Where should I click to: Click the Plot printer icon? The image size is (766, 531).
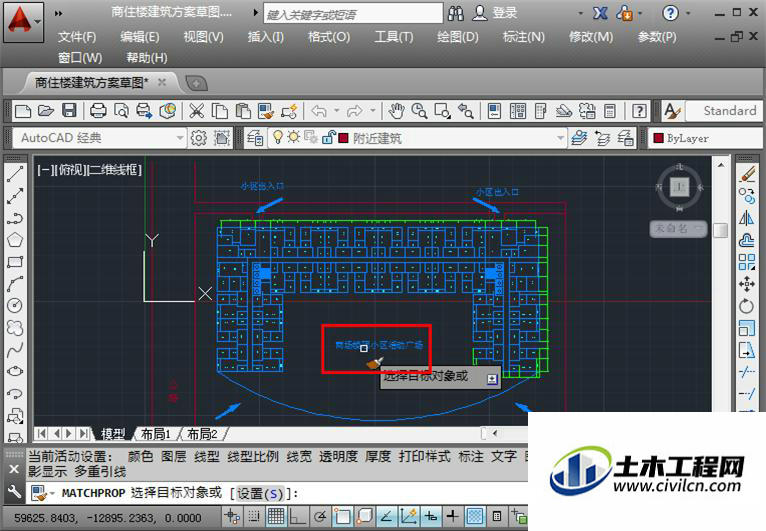(98, 111)
